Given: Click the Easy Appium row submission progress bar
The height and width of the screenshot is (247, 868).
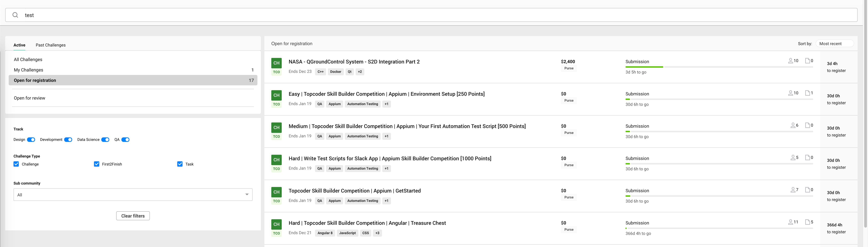Looking at the screenshot, I should tap(719, 99).
